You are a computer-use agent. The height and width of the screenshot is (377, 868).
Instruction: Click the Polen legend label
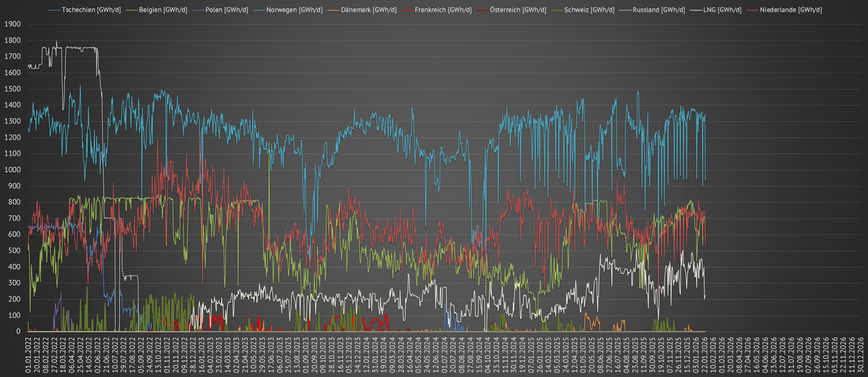coord(226,10)
